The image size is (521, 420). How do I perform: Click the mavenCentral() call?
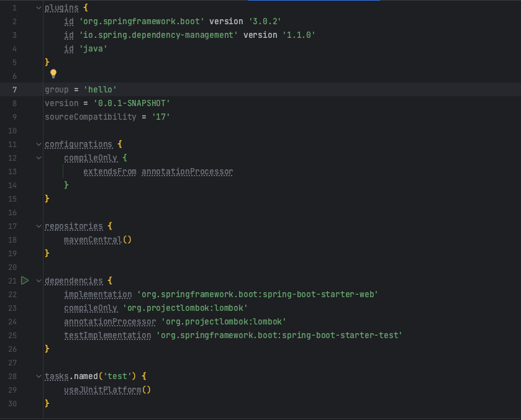tap(97, 239)
